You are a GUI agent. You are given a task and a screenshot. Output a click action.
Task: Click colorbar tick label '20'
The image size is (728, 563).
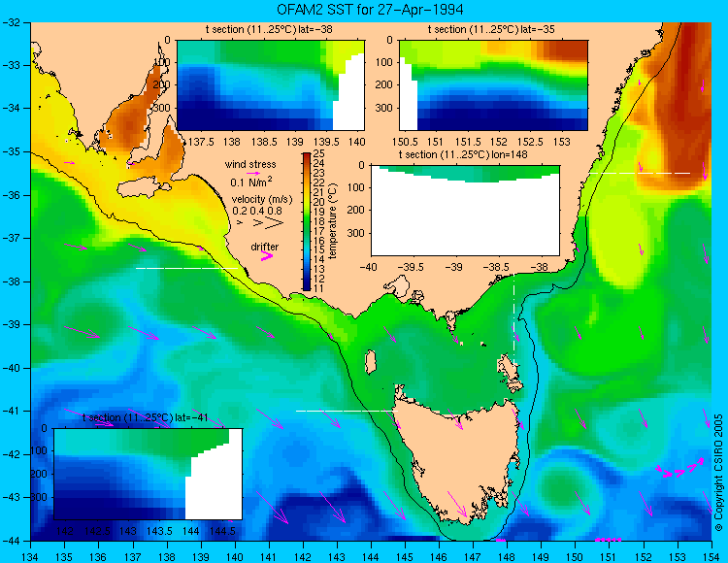click(x=319, y=202)
